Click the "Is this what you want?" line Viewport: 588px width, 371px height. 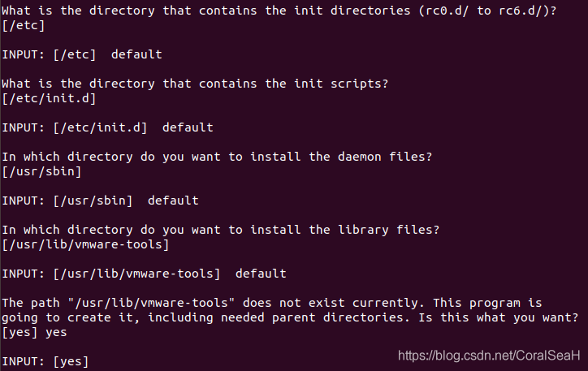tap(292, 317)
